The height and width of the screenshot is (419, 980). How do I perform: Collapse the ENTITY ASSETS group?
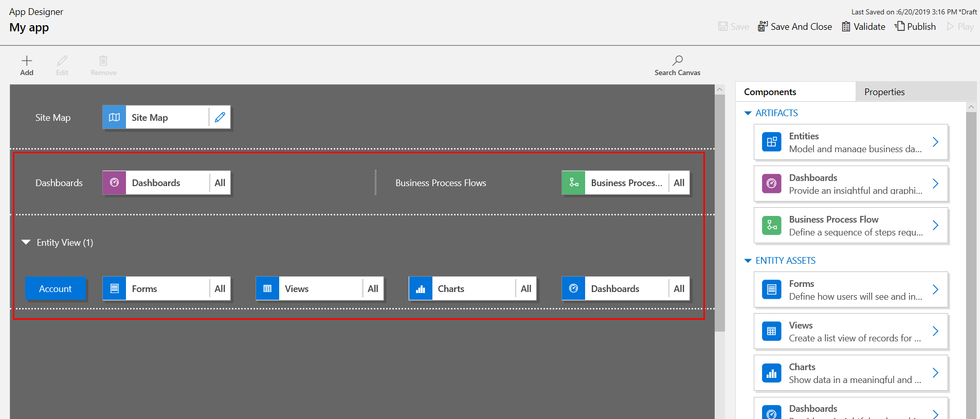click(748, 261)
